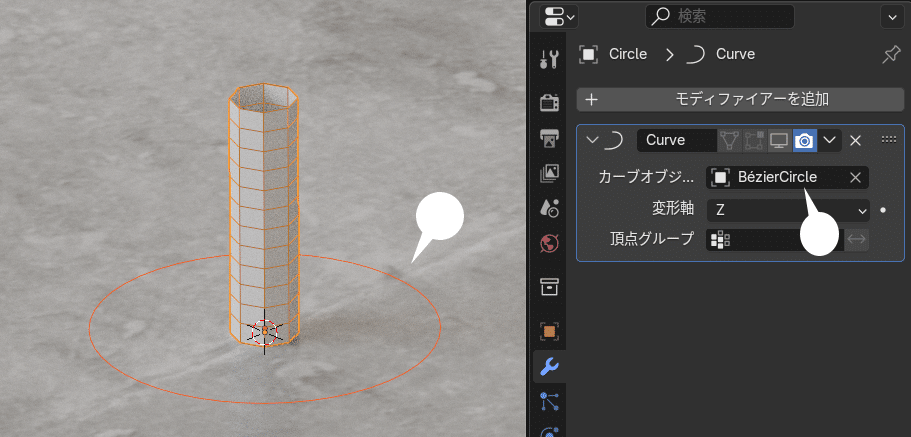Open the editor type dropdown in Properties header
Screen dimensions: 911x437
[558, 17]
